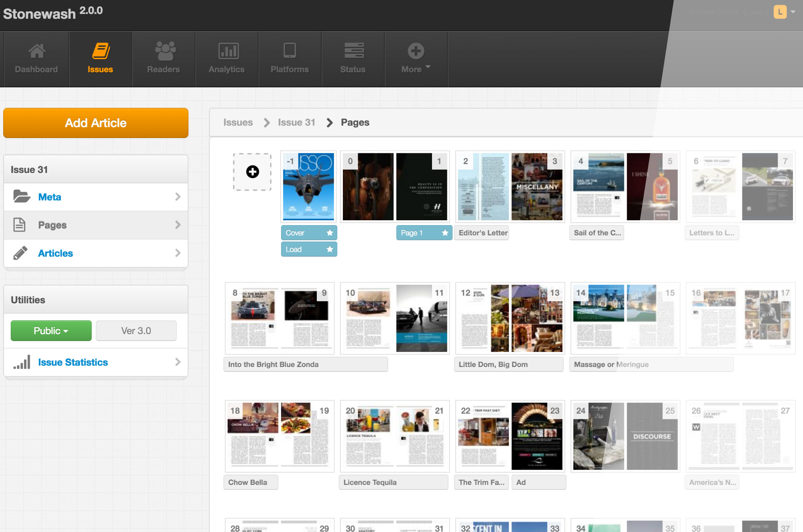The width and height of the screenshot is (803, 532).
Task: Select the cover page -1 thumbnail
Action: [x=308, y=187]
